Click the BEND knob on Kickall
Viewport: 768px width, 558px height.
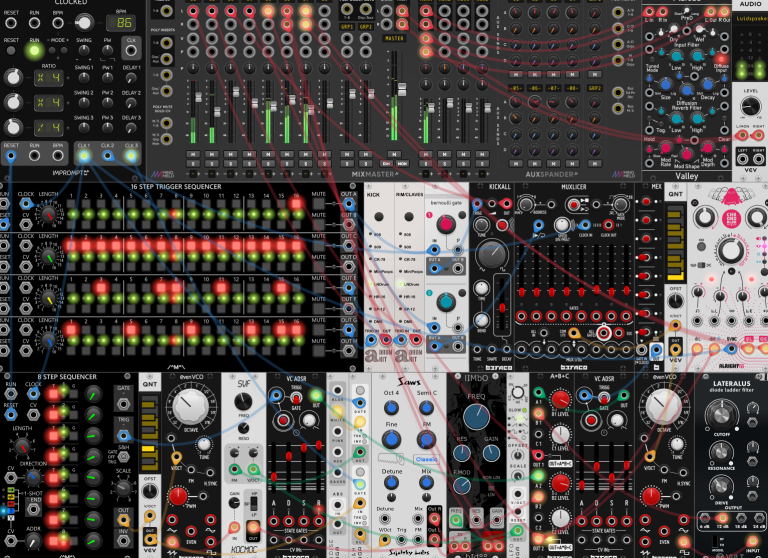click(x=481, y=320)
